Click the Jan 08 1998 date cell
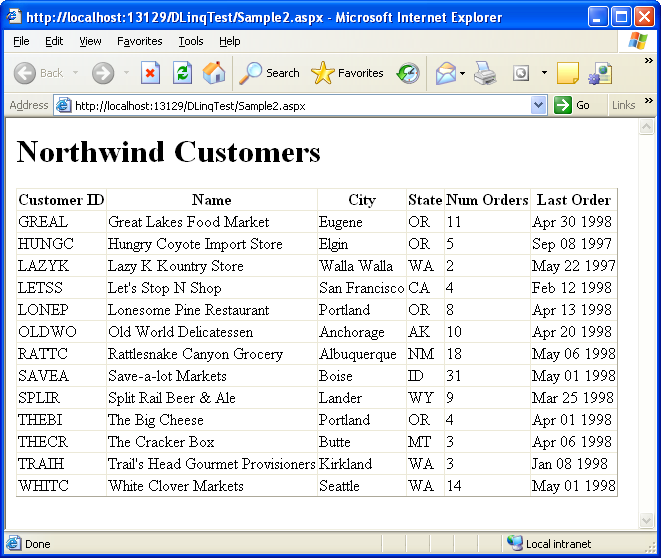The width and height of the screenshot is (661, 558). pos(573,464)
